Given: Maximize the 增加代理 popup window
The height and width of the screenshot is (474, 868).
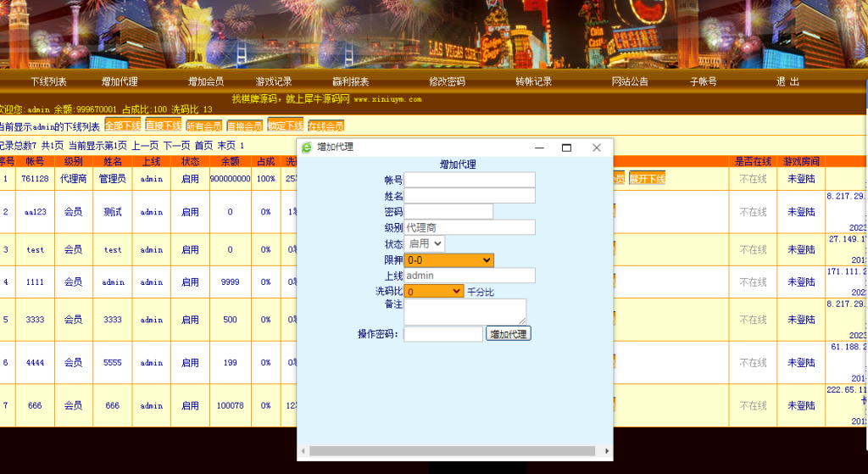Looking at the screenshot, I should (x=566, y=148).
